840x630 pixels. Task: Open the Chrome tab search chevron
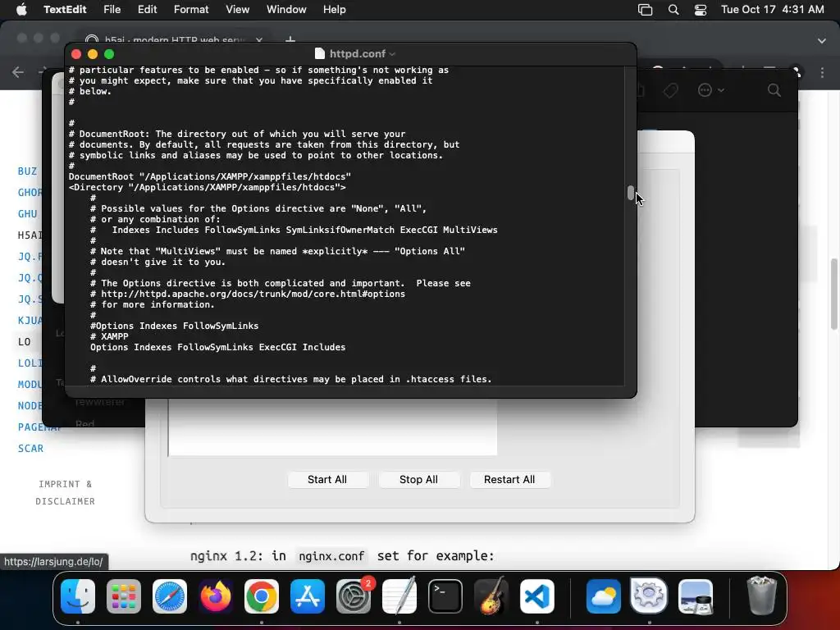tap(822, 41)
